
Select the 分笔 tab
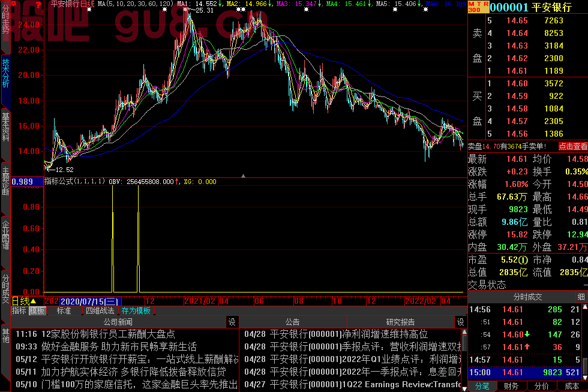tap(482, 386)
